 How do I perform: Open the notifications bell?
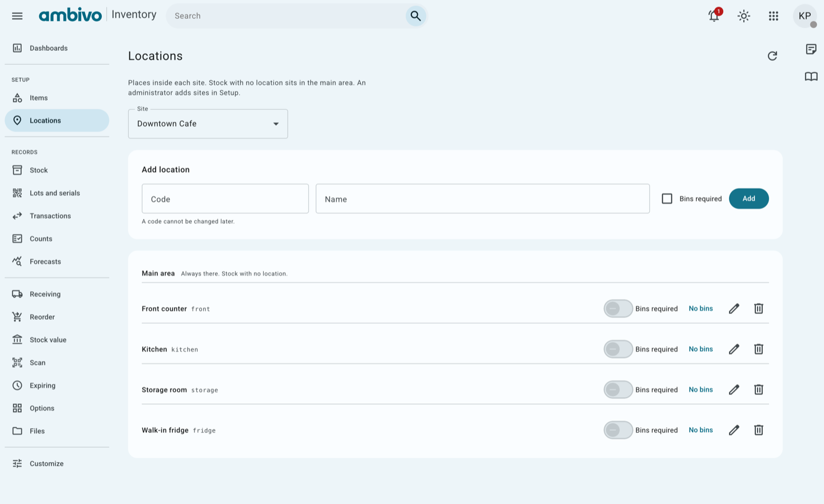(714, 16)
